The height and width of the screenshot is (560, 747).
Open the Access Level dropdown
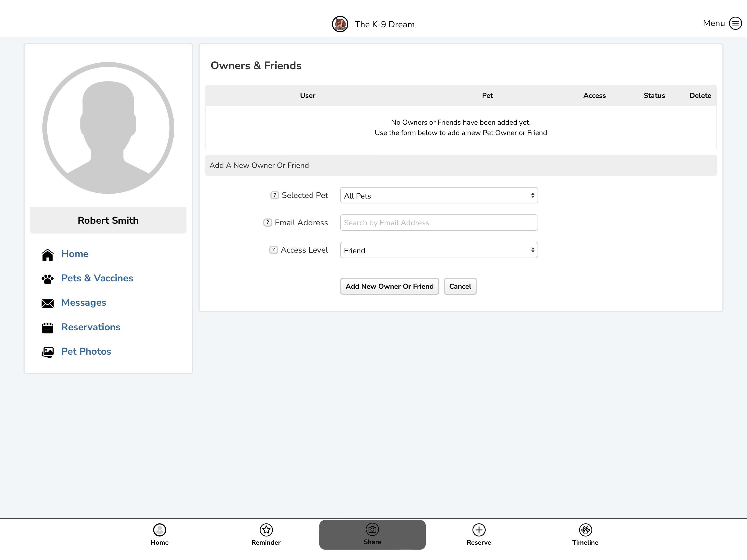[439, 250]
